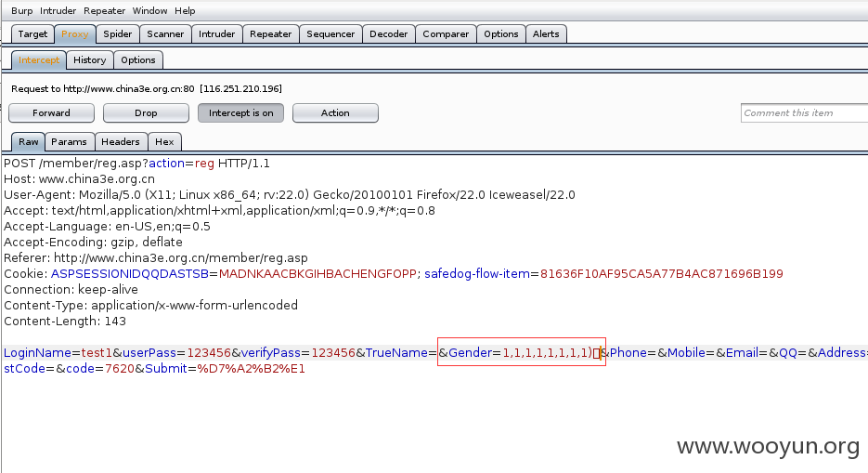Click the Submit value %D7%A2%B2%E1
The height and width of the screenshot is (473, 868).
(x=251, y=369)
